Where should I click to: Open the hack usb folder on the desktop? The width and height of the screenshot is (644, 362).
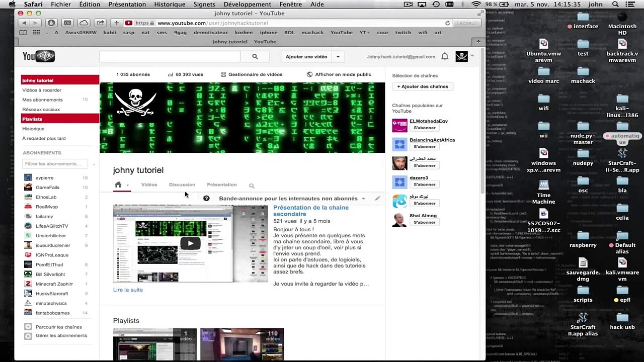point(622,320)
